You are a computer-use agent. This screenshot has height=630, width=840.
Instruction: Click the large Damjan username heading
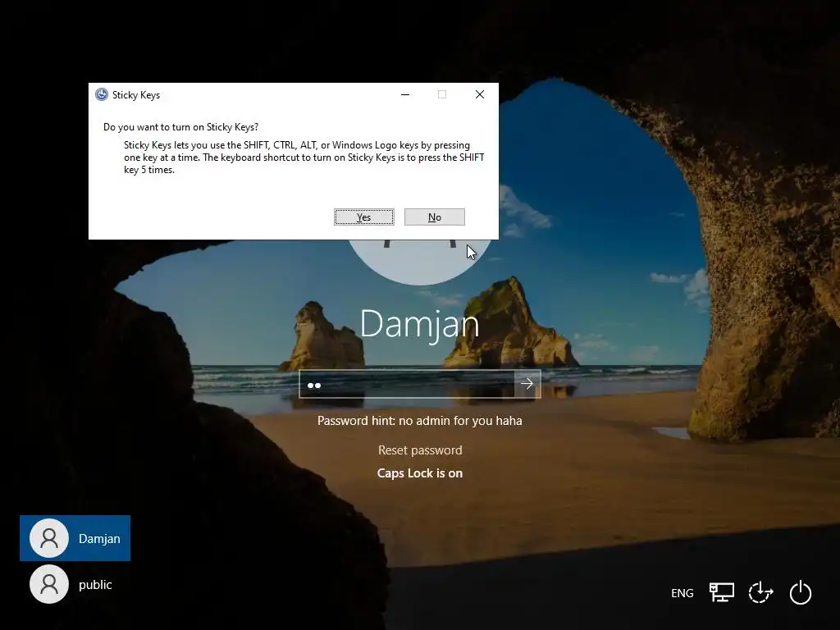click(x=419, y=324)
